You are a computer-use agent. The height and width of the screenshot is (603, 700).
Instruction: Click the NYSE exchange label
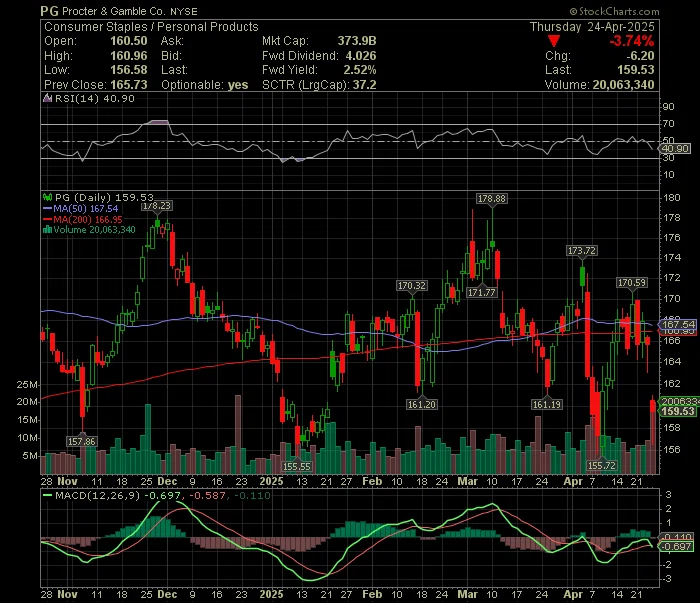(183, 12)
